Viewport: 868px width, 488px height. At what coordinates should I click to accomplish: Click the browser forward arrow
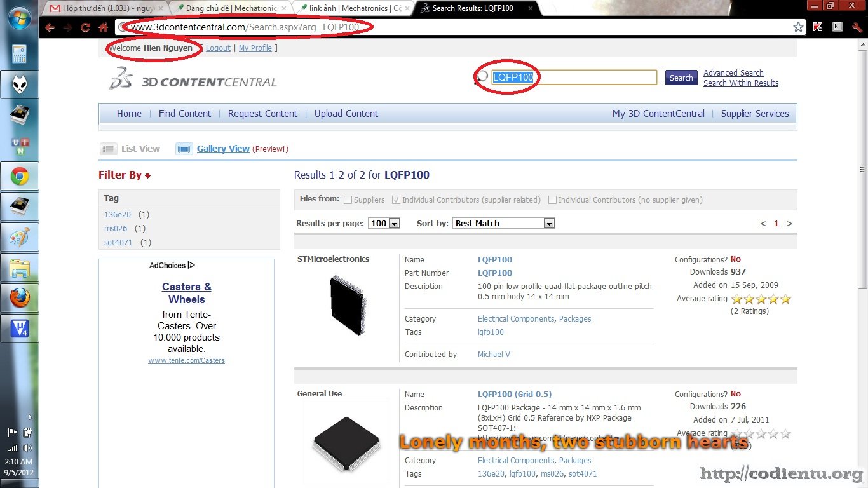point(67,27)
